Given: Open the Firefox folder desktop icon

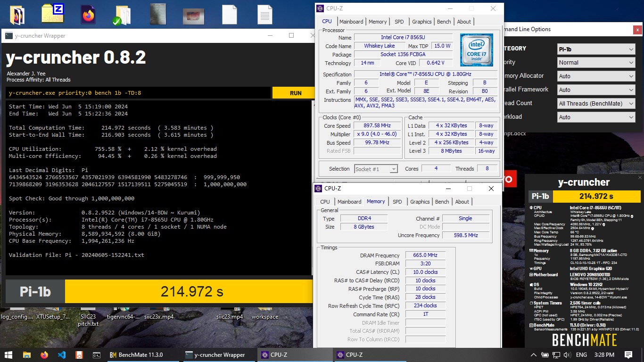Looking at the screenshot, I should (x=17, y=15).
